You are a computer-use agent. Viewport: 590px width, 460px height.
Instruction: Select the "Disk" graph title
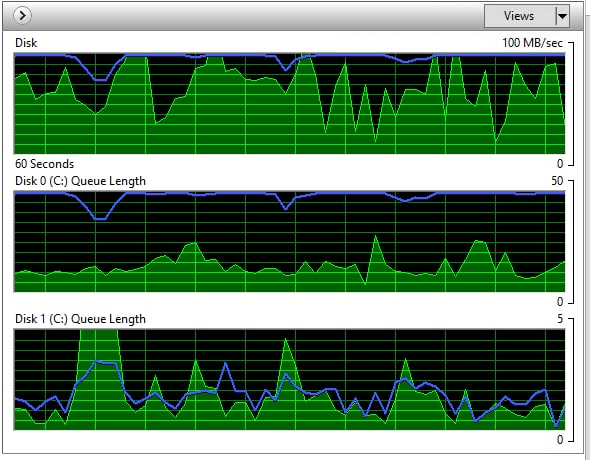(26, 43)
